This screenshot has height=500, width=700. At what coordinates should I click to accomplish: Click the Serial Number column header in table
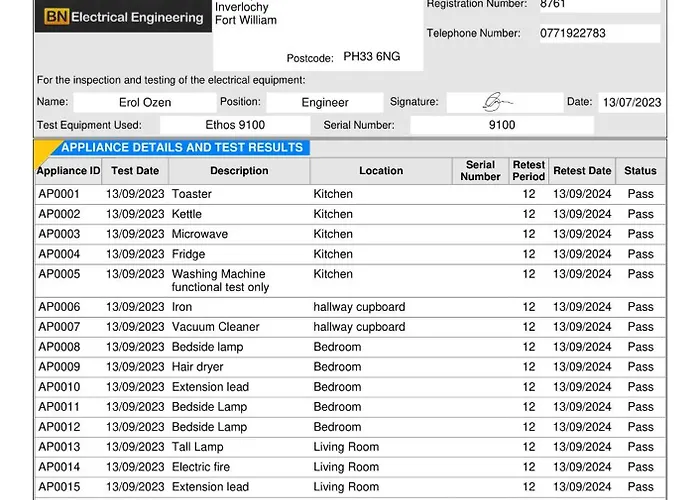tap(480, 171)
